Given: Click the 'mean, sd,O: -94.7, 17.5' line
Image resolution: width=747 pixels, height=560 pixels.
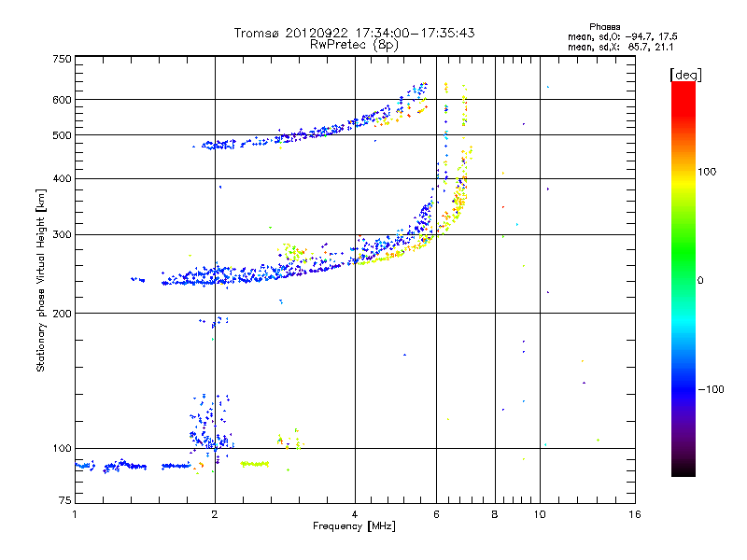Looking at the screenshot, I should [622, 36].
